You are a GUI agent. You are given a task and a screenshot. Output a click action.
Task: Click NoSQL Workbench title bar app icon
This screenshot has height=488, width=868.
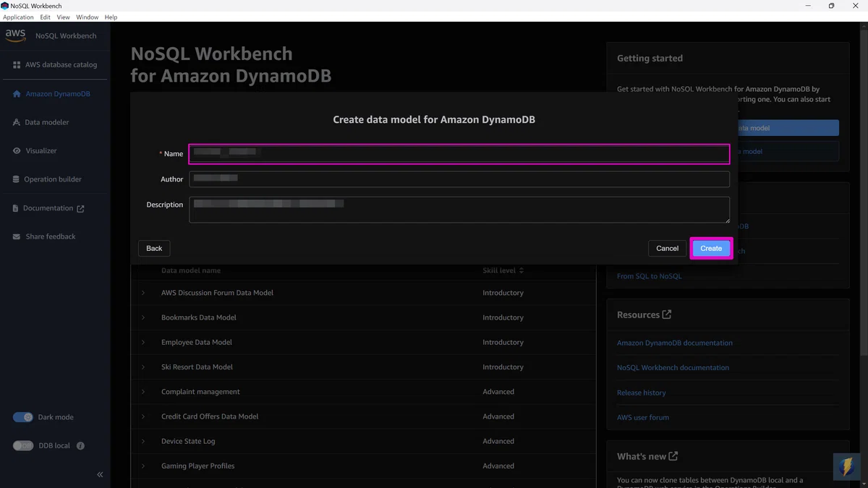point(5,6)
